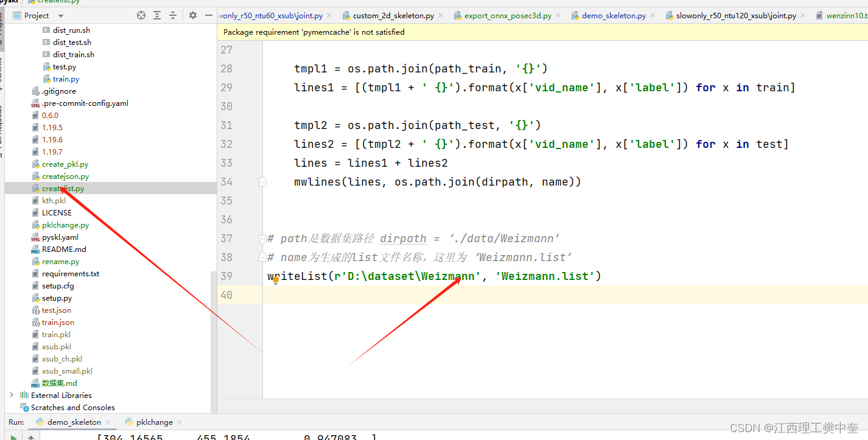The width and height of the screenshot is (868, 440).
Task: Select create_pkl.py file
Action: tap(65, 164)
